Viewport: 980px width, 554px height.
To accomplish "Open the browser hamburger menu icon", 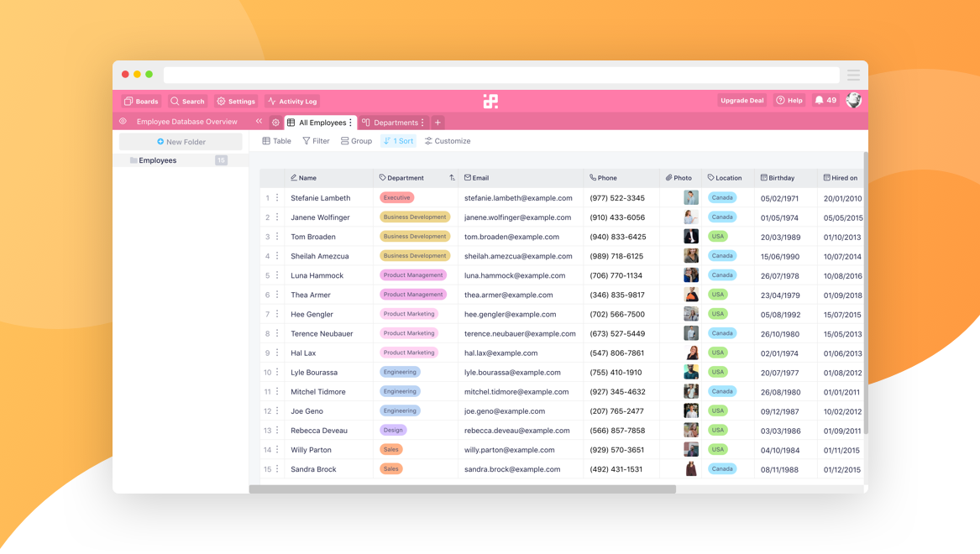I will [853, 75].
